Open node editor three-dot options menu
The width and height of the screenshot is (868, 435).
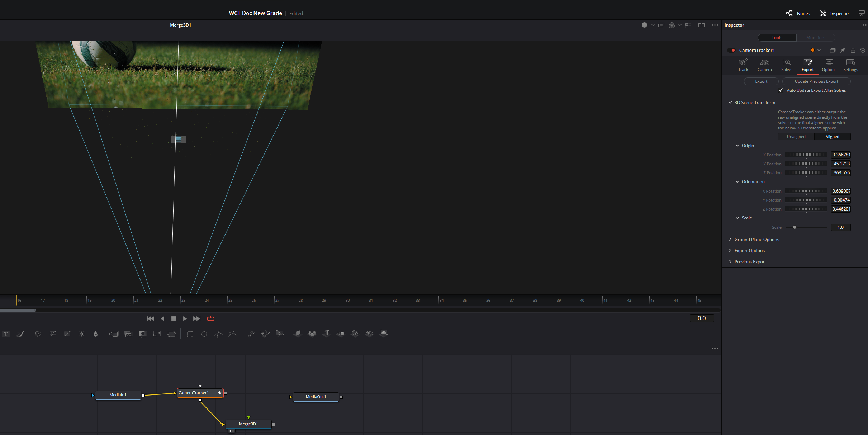pos(715,349)
